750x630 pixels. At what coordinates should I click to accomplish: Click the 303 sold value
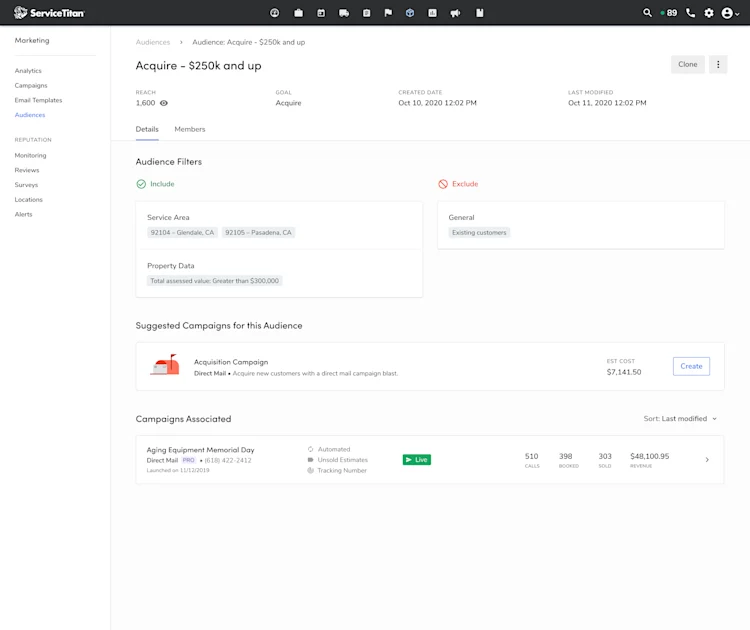coord(605,456)
